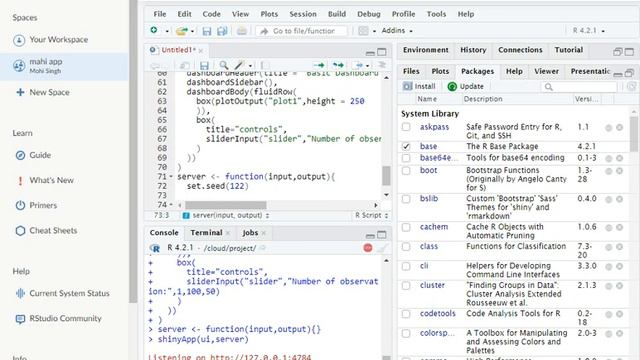Viewport: 640px width, 360px height.
Task: Click the Primers power icon
Action: 20,205
